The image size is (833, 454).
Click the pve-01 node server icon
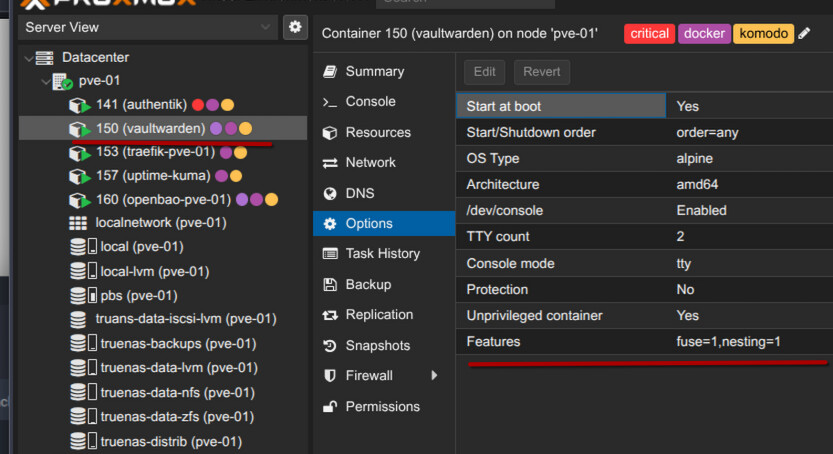(x=62, y=81)
